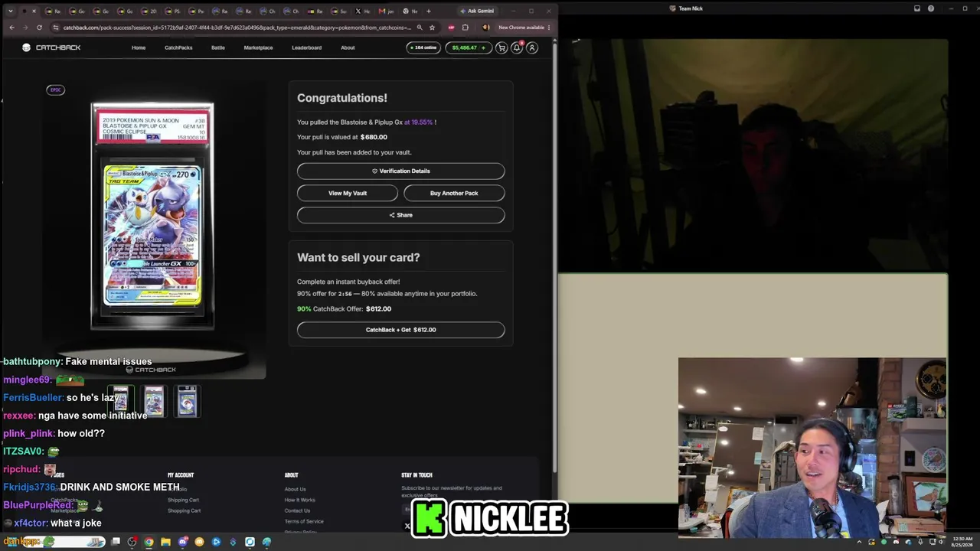View site information icon beside the URL

[56, 28]
